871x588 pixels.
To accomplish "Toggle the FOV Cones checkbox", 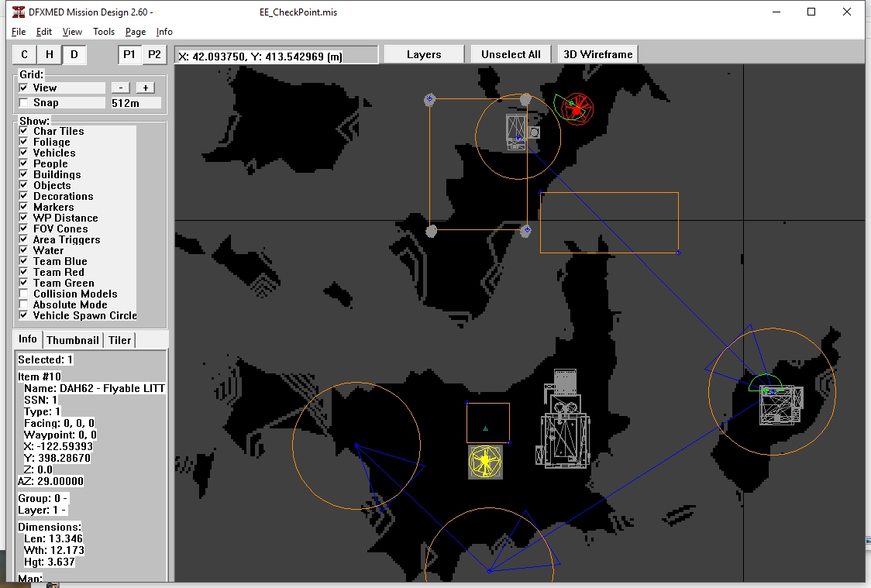I will point(23,229).
